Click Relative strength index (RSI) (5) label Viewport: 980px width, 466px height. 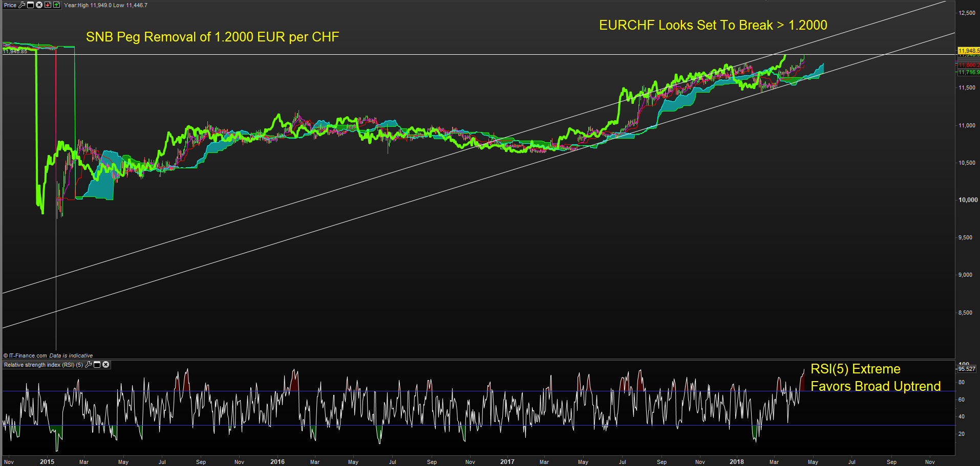tap(44, 365)
